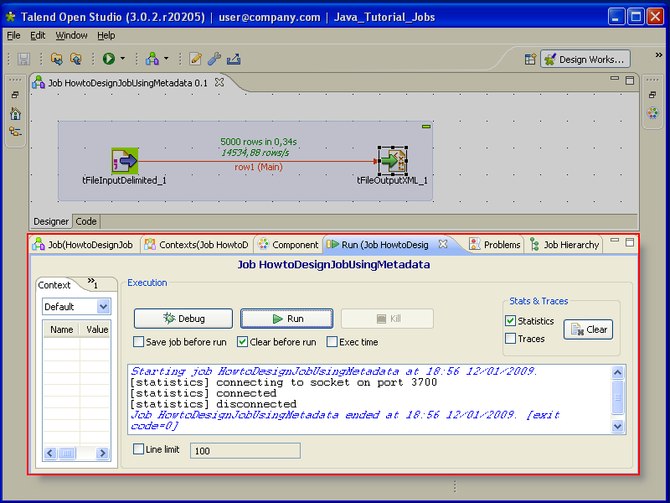Click the home icon in left sidebar

[15, 114]
